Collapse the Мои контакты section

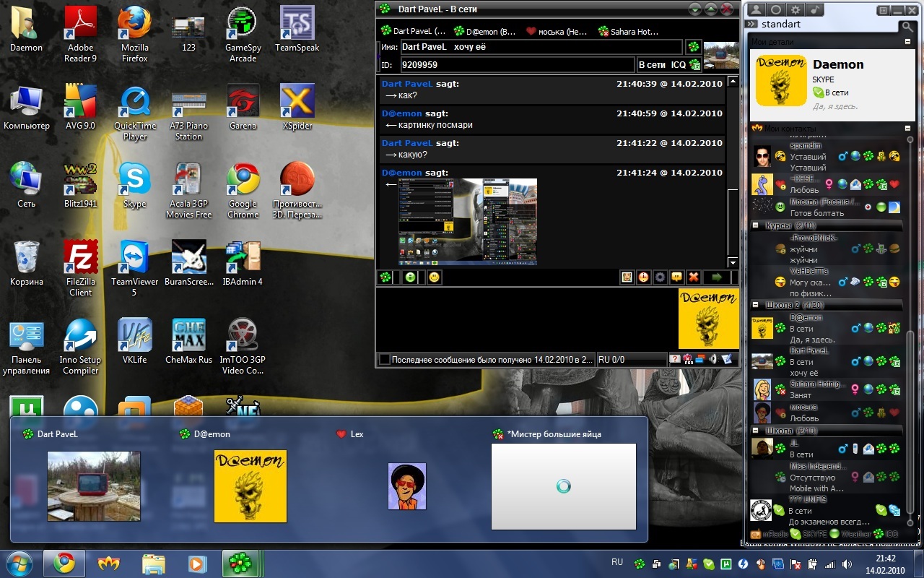pyautogui.click(x=908, y=128)
